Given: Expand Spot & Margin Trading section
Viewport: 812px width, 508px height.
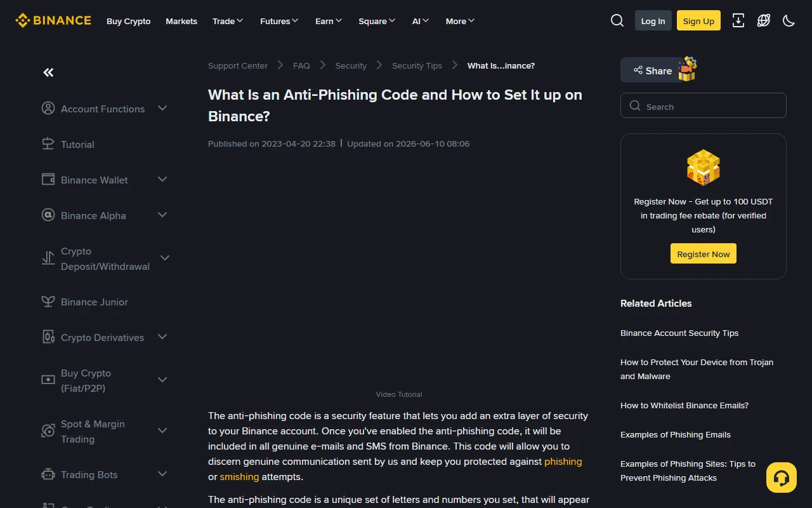Looking at the screenshot, I should tap(162, 431).
